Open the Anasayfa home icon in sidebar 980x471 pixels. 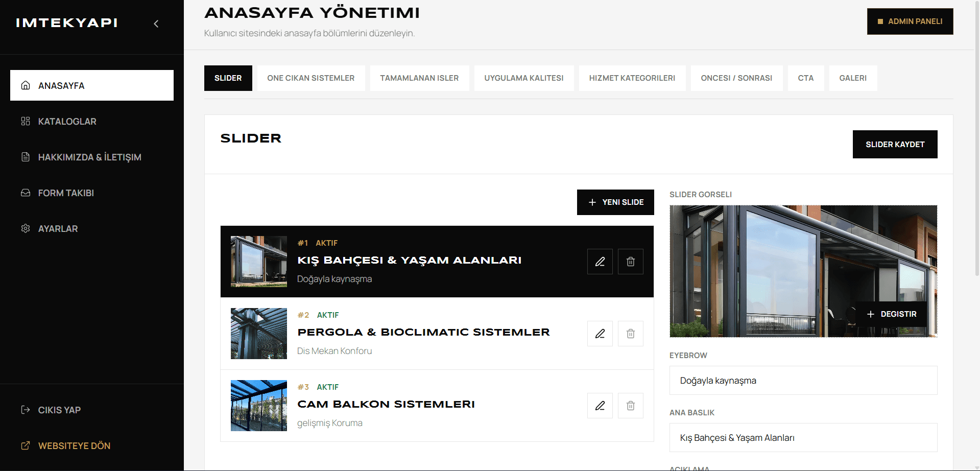(x=26, y=85)
